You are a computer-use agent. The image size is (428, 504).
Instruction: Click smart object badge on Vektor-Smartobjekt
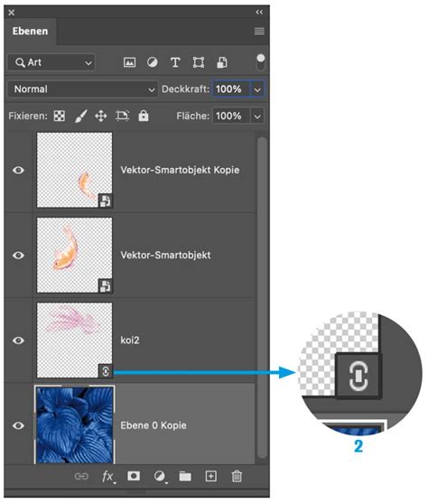(106, 286)
